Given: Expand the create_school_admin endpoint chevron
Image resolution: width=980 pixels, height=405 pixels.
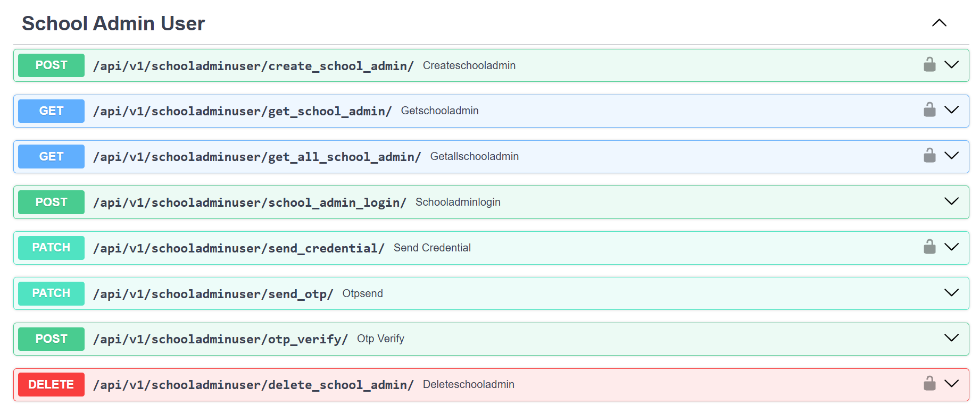Looking at the screenshot, I should [951, 65].
